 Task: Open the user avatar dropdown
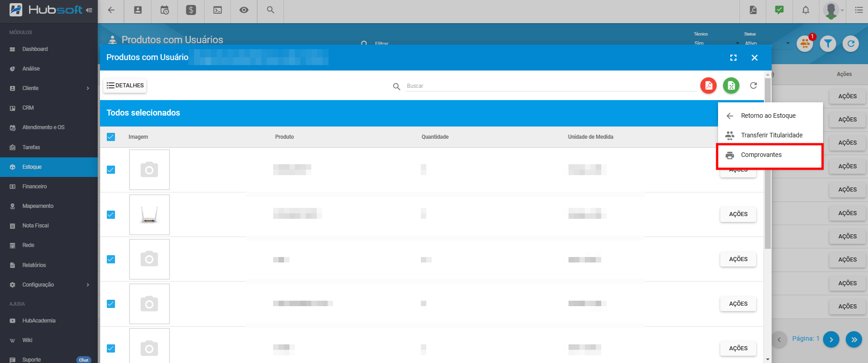[x=833, y=10]
